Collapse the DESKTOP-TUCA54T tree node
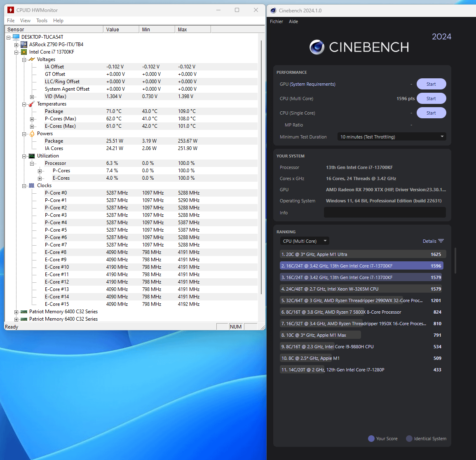Viewport: 476px width, 460px height. (9, 38)
